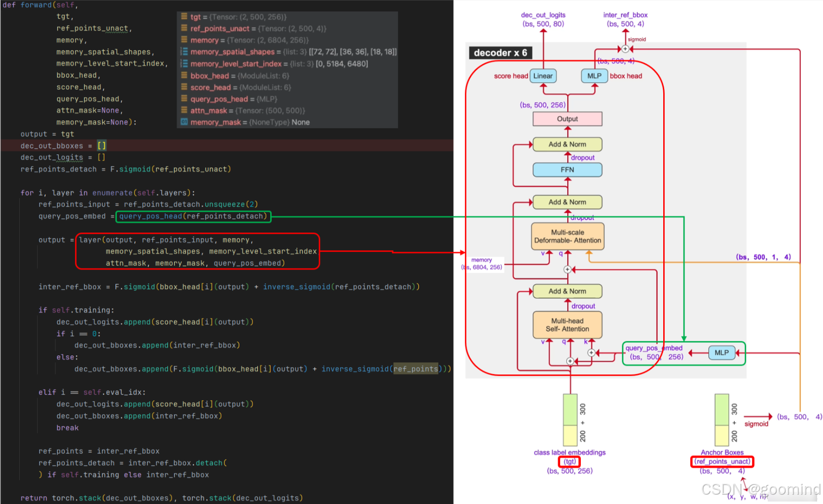The height and width of the screenshot is (504, 823).
Task: Click the 'dec_out_bboxes.append(inter_ref_bbox)' line under 'if i == 0'
Action: coord(157,345)
